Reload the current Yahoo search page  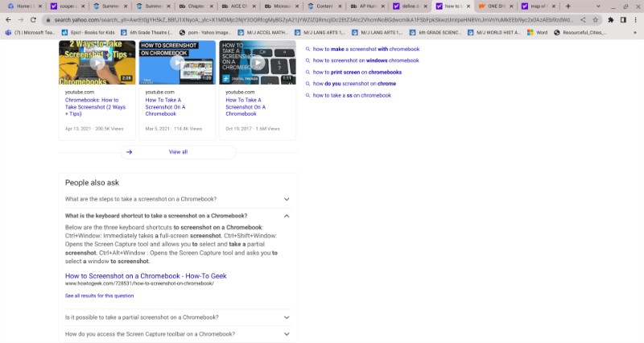(34, 19)
